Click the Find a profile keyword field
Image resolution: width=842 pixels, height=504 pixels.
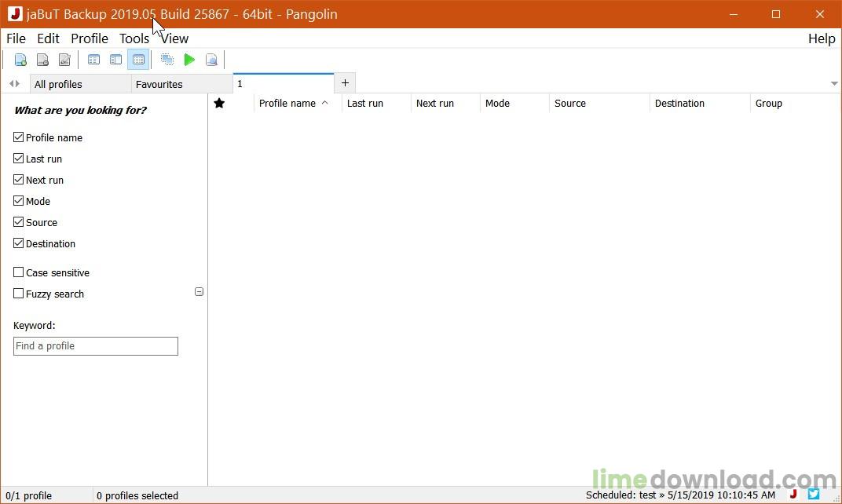tap(96, 346)
